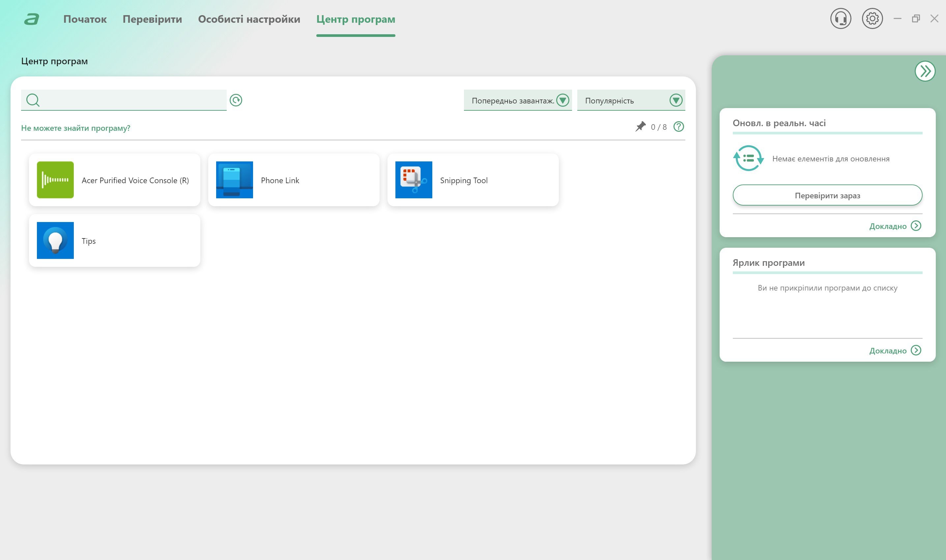946x560 pixels.
Task: Expand the Попередньо завантаж. filter dropdown
Action: (563, 100)
